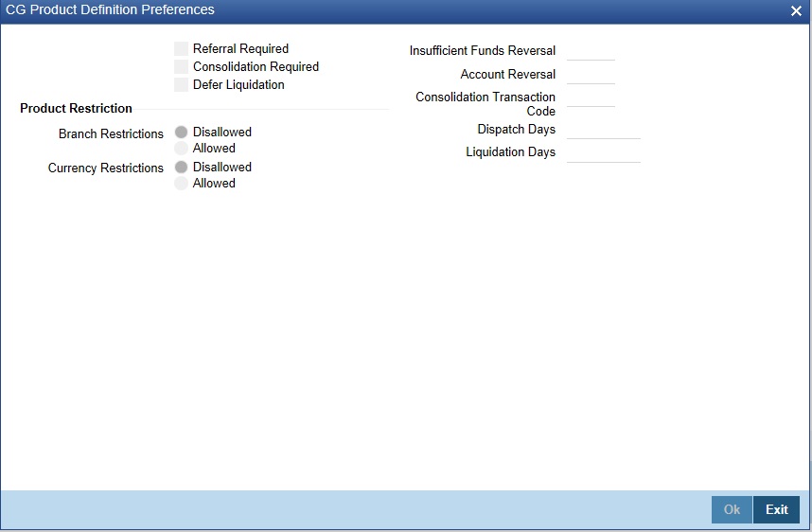Screen dimensions: 812x532
Task: Click the Branch Restrictions label
Action: pos(111,133)
